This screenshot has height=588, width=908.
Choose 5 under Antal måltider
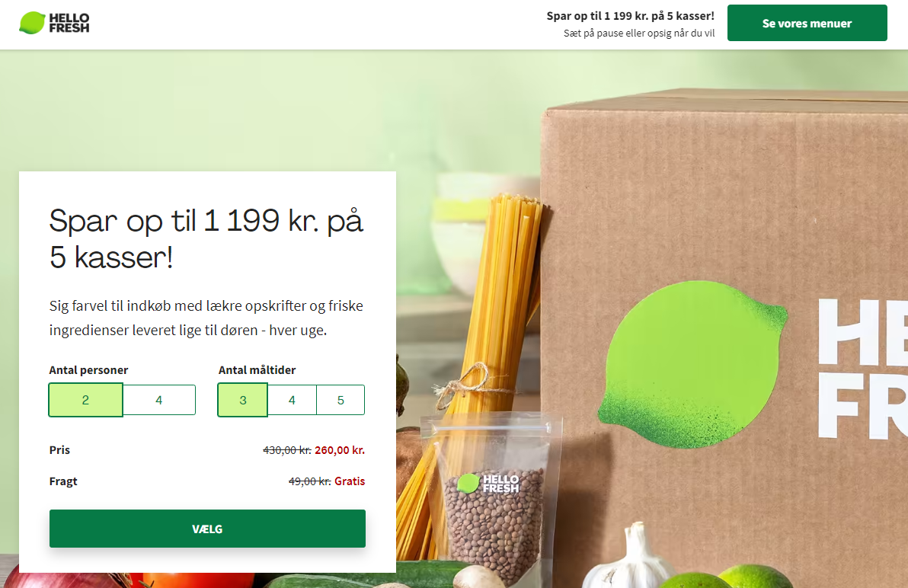(340, 400)
